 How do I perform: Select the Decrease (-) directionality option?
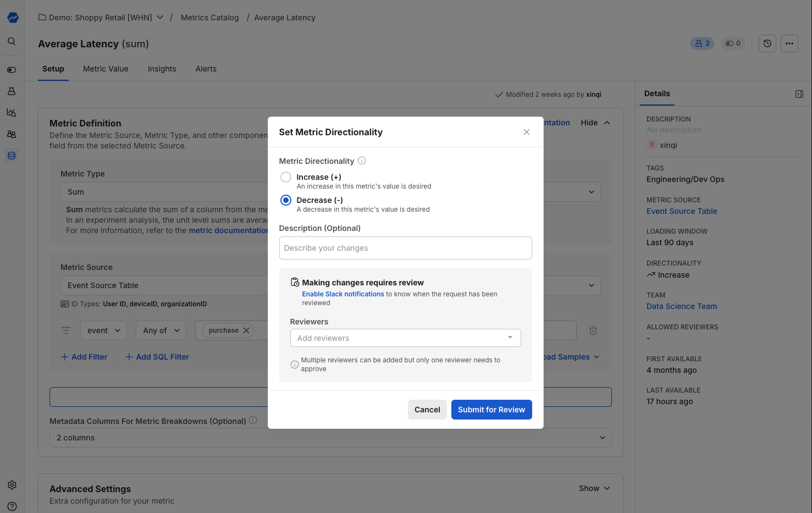(x=286, y=200)
